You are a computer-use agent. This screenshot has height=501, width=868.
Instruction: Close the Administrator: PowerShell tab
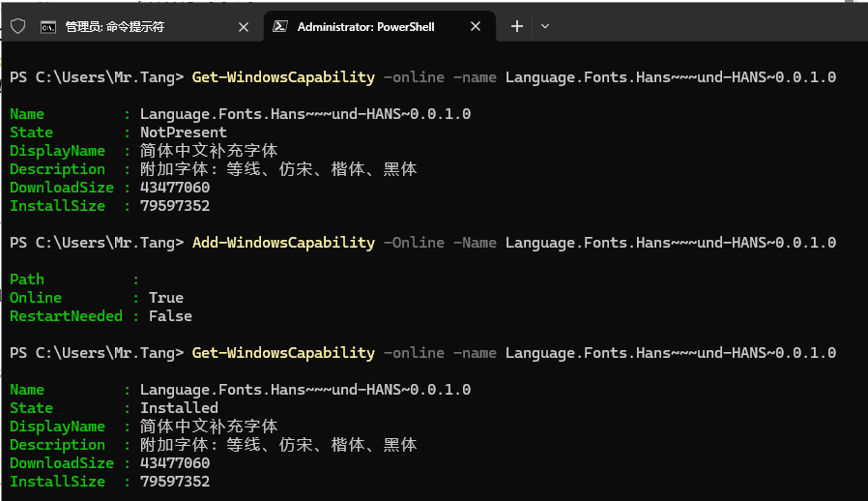(x=477, y=26)
